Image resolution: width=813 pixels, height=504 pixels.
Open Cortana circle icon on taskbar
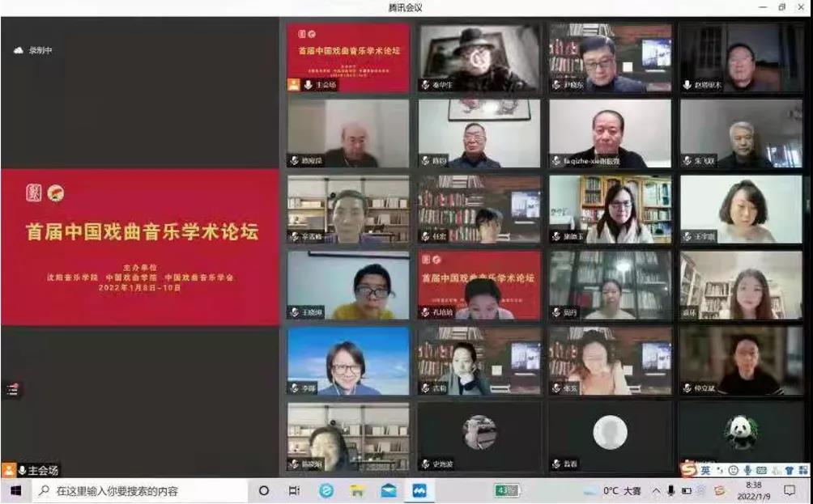coord(264,491)
